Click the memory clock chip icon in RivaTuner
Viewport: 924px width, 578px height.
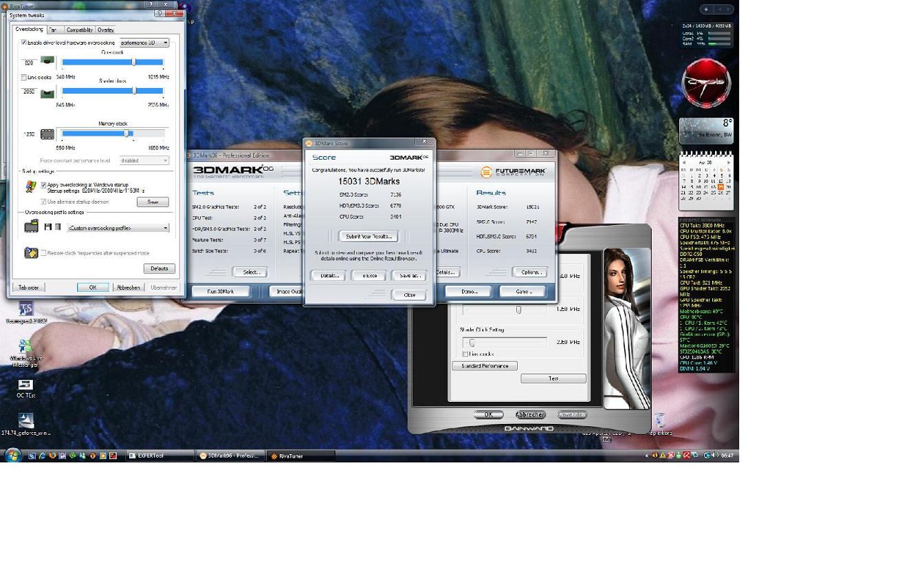pyautogui.click(x=47, y=134)
